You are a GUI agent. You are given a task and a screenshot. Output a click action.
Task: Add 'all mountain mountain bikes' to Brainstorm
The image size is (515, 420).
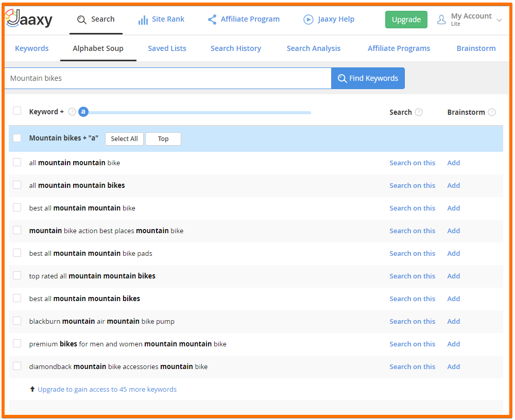[x=454, y=185]
